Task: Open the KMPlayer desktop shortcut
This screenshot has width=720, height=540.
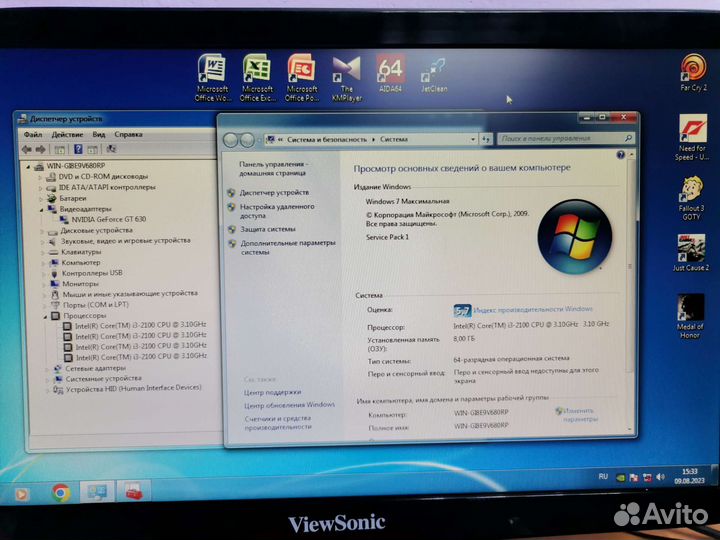Action: [346, 70]
